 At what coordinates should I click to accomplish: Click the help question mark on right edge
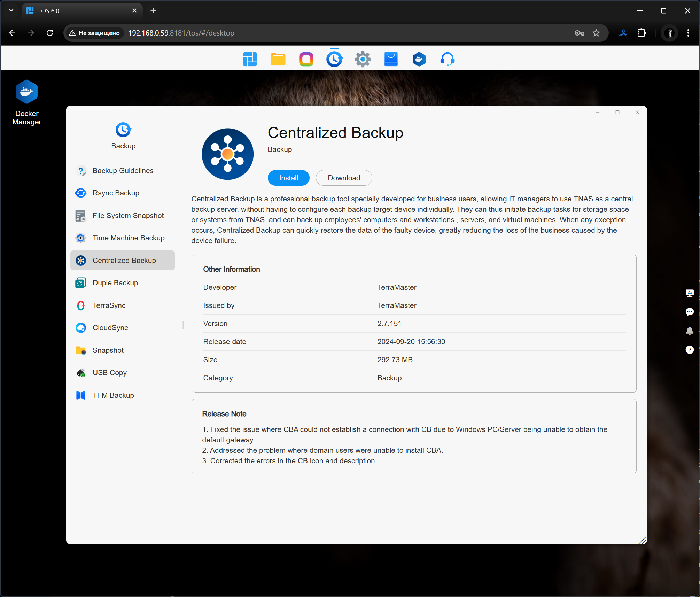[689, 350]
